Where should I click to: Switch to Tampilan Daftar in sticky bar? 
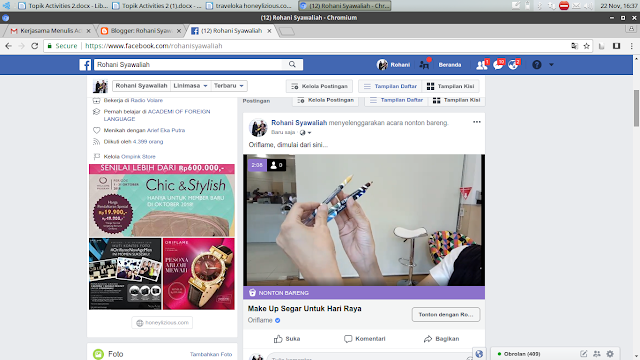(x=390, y=86)
